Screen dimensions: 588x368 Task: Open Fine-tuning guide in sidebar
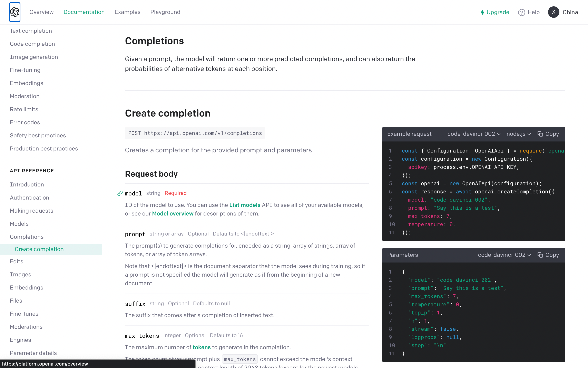(x=25, y=70)
